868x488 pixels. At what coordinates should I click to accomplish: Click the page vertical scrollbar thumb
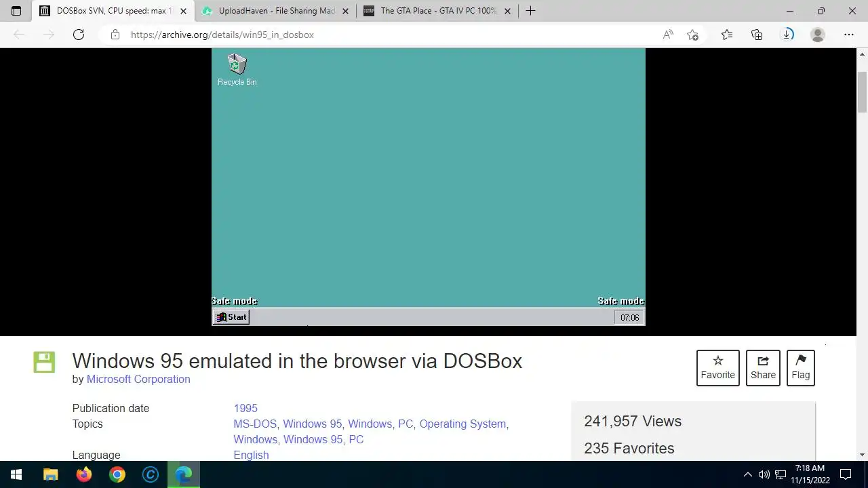point(863,91)
